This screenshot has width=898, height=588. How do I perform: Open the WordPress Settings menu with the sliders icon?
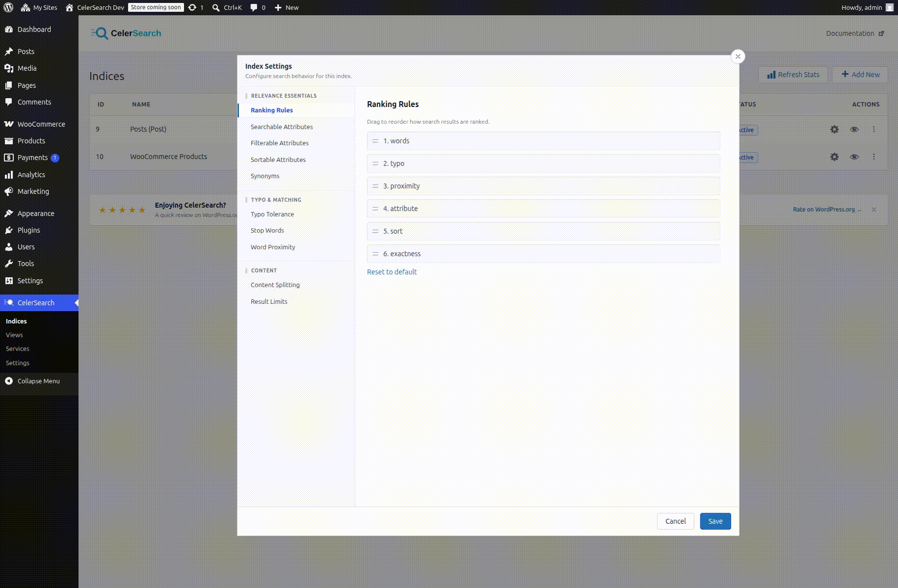(39, 281)
